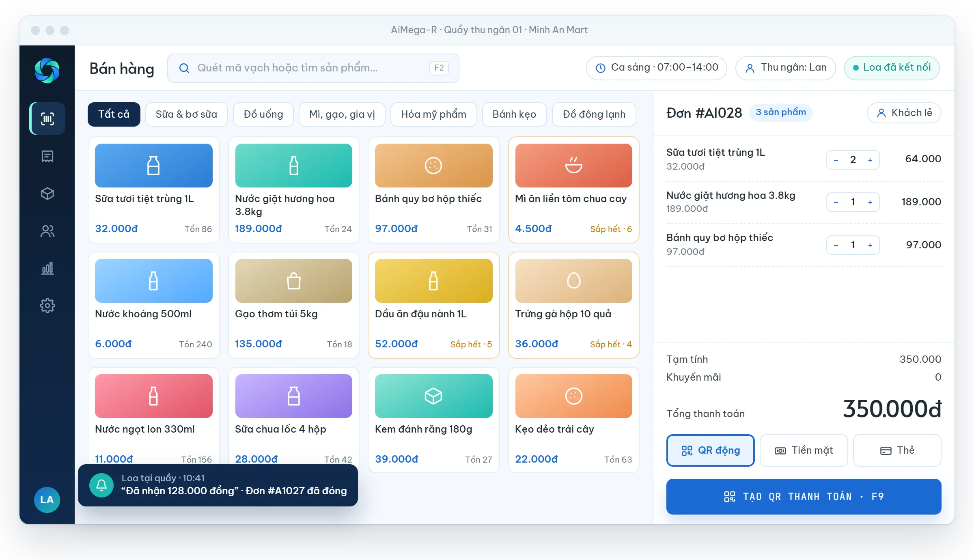Add Dầu ăn đậu nành 1L product card

pyautogui.click(x=433, y=305)
